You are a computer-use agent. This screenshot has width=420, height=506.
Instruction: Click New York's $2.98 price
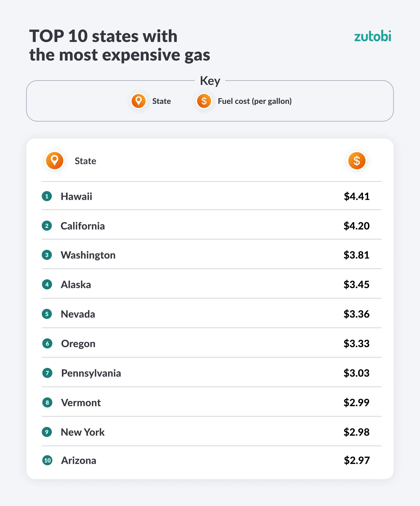[x=356, y=432]
